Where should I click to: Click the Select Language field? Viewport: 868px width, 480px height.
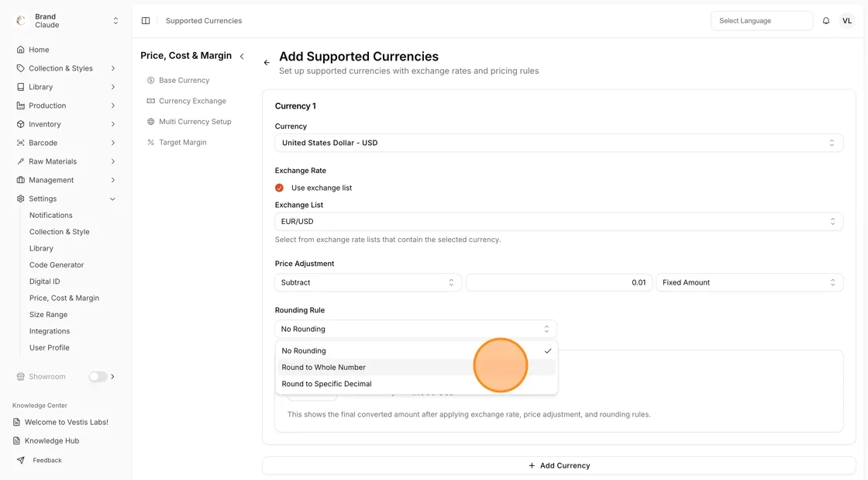[x=762, y=20]
